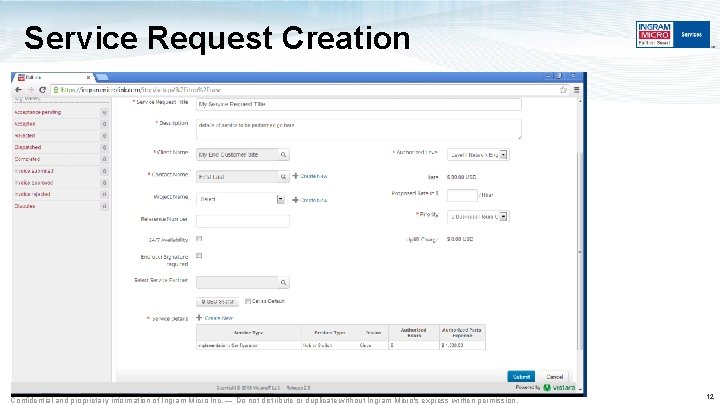Toggle End User Signature required checkbox
The image size is (720, 405).
(199, 255)
